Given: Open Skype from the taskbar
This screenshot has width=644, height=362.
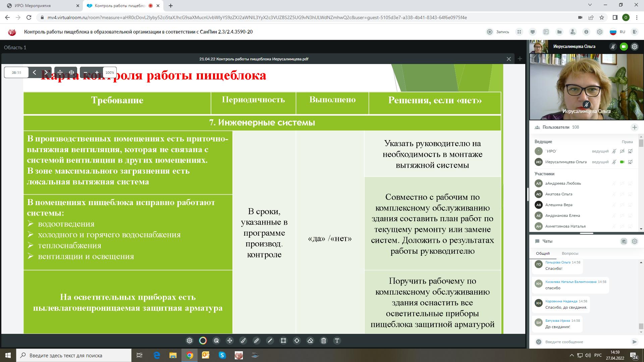Looking at the screenshot, I should (222, 355).
